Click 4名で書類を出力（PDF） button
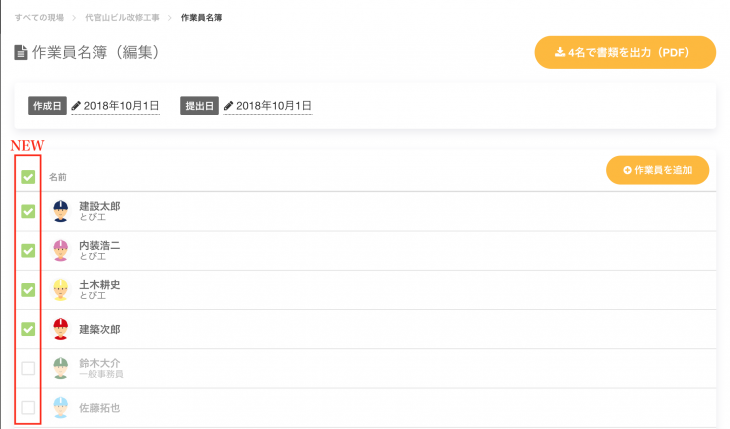This screenshot has width=730, height=429. coord(625,53)
